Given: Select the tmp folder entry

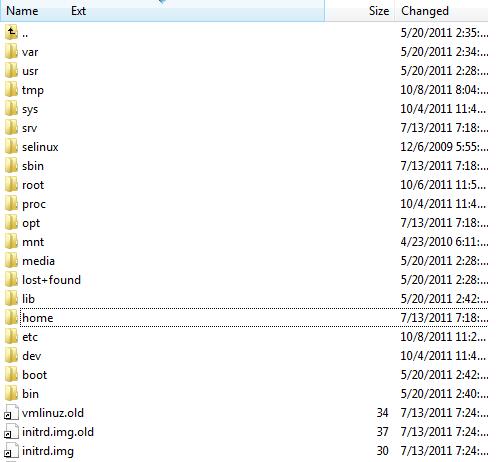Looking at the screenshot, I should [x=246, y=90].
